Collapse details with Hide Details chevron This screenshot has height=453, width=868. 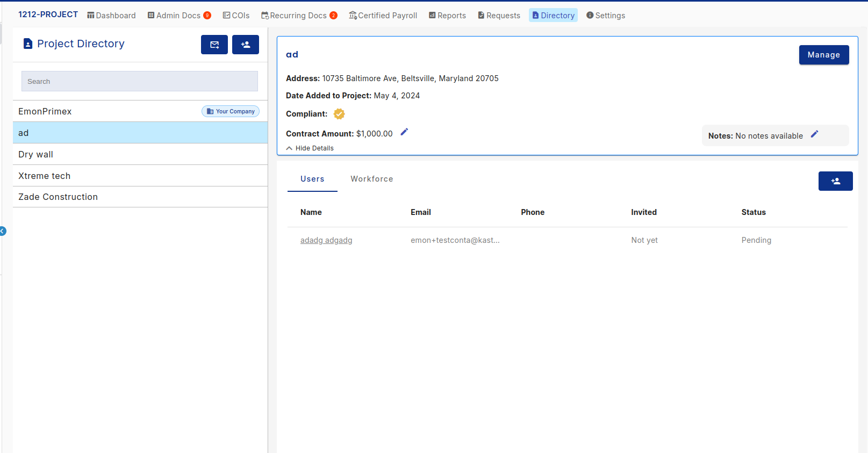click(290, 148)
